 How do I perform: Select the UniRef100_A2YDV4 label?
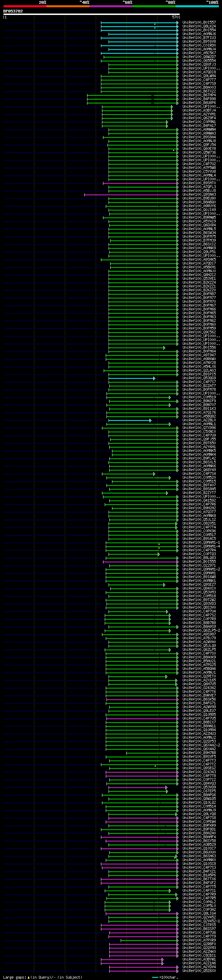click(199, 967)
